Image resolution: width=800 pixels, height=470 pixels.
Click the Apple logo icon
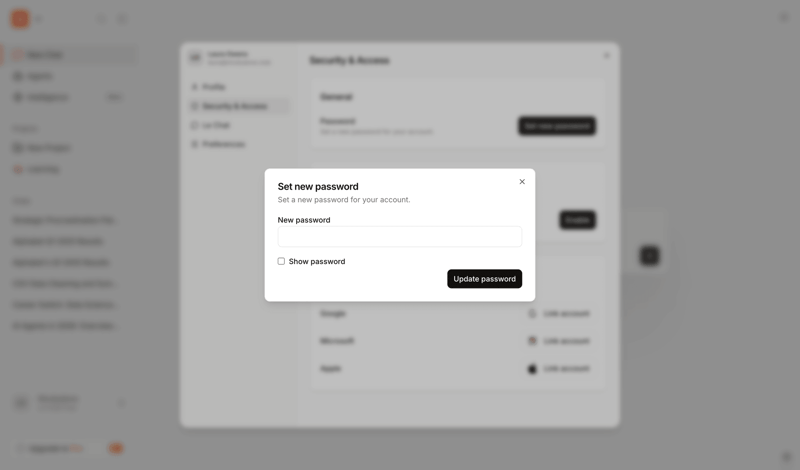click(x=532, y=369)
